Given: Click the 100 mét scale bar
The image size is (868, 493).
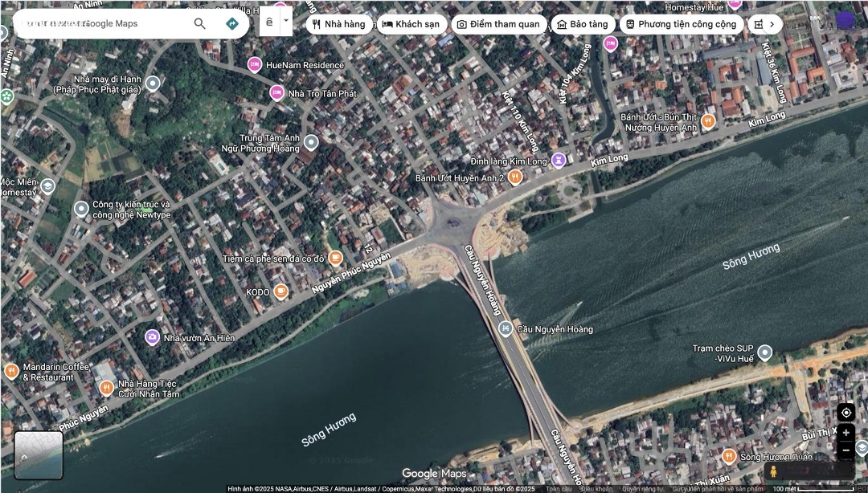Looking at the screenshot, I should coord(813,488).
